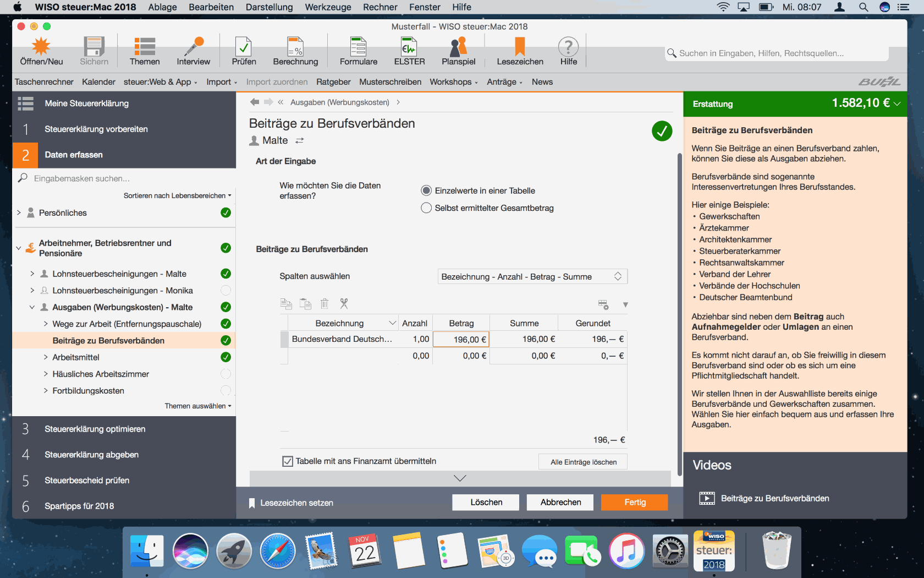Expand Lohnsteuerbescheinigungen - Monika
Image resolution: width=924 pixels, height=578 pixels.
click(32, 290)
